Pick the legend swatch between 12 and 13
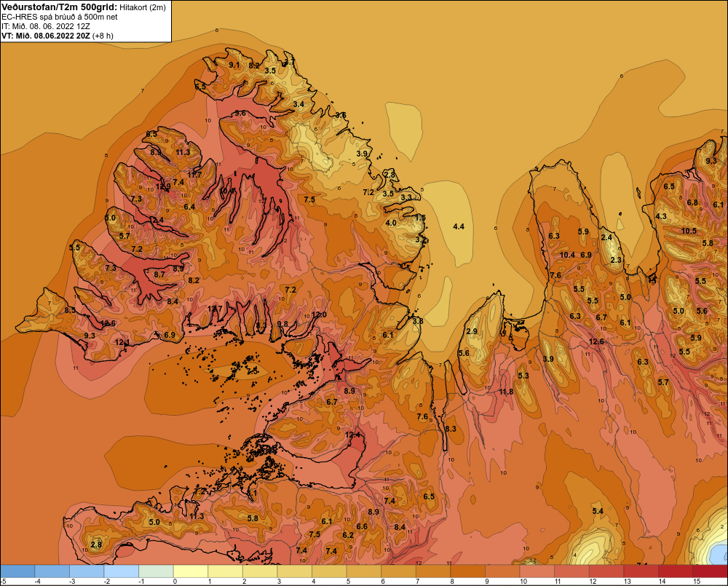728x586 pixels. [x=606, y=571]
